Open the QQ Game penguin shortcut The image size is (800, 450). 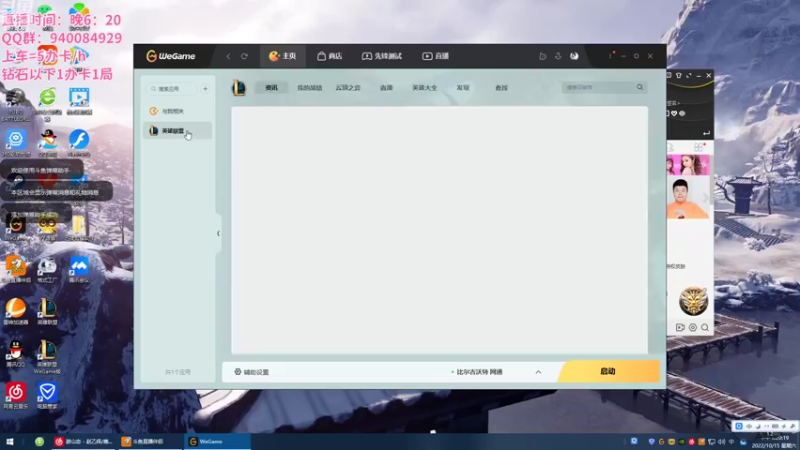tap(47, 143)
